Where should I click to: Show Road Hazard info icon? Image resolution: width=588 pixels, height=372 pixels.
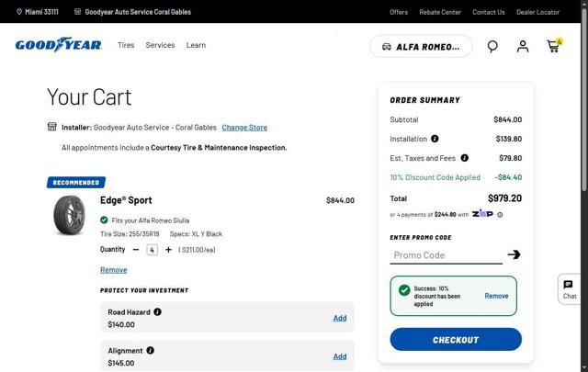[157, 311]
